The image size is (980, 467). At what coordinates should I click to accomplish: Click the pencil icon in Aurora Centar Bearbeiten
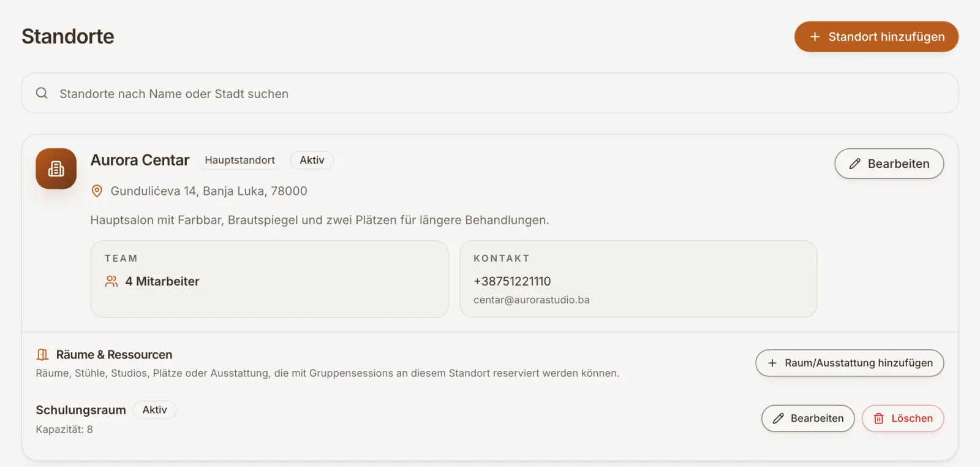(x=854, y=164)
